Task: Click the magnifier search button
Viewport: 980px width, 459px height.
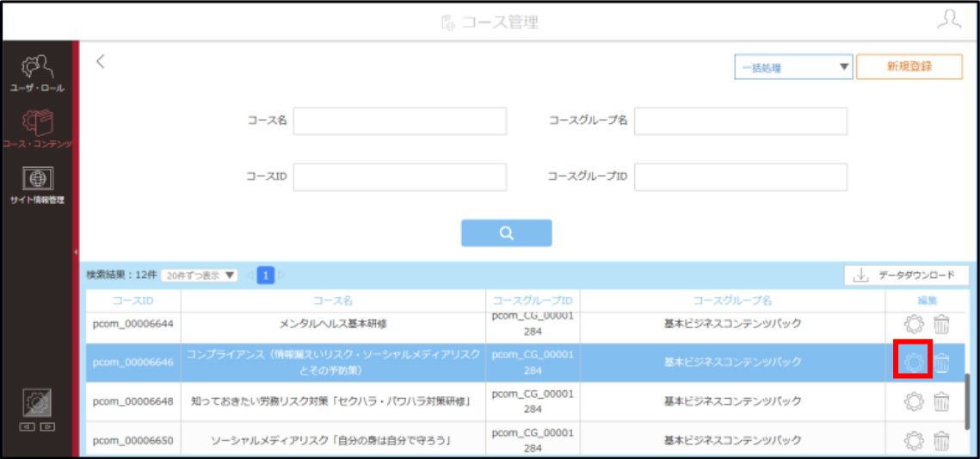Action: [506, 233]
